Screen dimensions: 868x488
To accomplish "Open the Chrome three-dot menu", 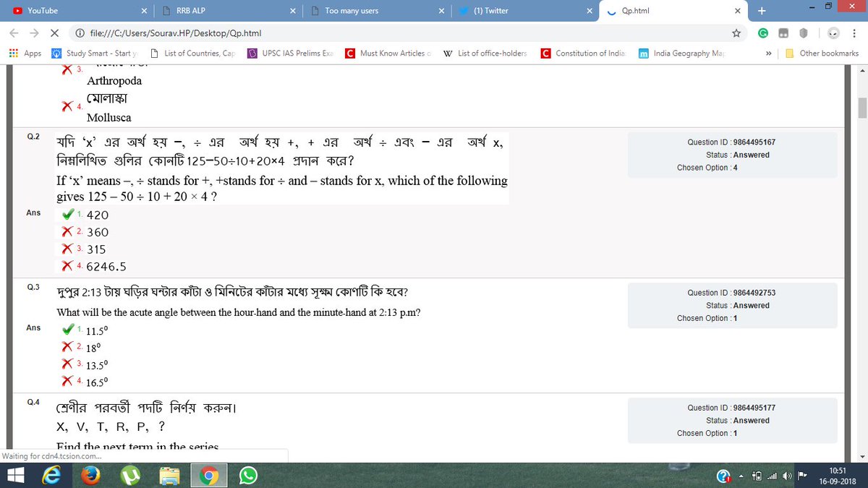I will 854,33.
